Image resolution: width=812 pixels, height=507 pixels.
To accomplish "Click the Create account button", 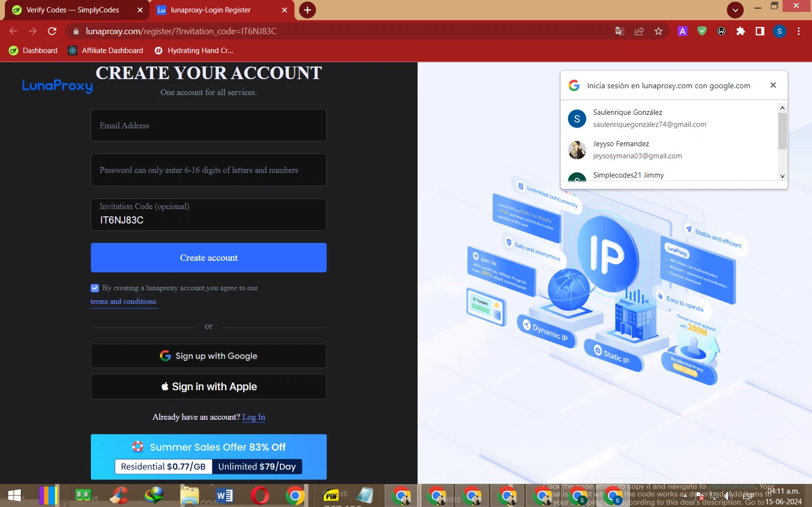I will click(x=208, y=258).
